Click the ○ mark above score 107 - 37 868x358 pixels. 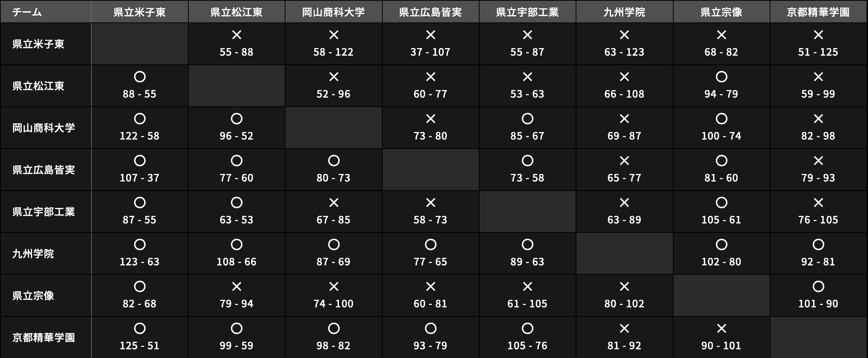click(x=140, y=161)
